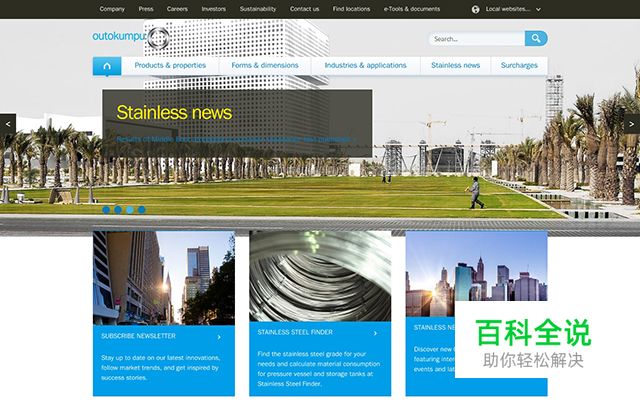Image resolution: width=640 pixels, height=403 pixels.
Task: Click the Stainless news banner headline
Action: pos(174,113)
